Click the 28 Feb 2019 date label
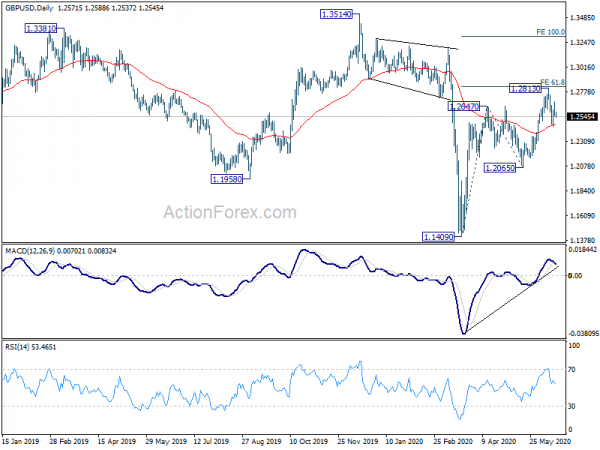This screenshot has height=450, width=600. pyautogui.click(x=69, y=441)
